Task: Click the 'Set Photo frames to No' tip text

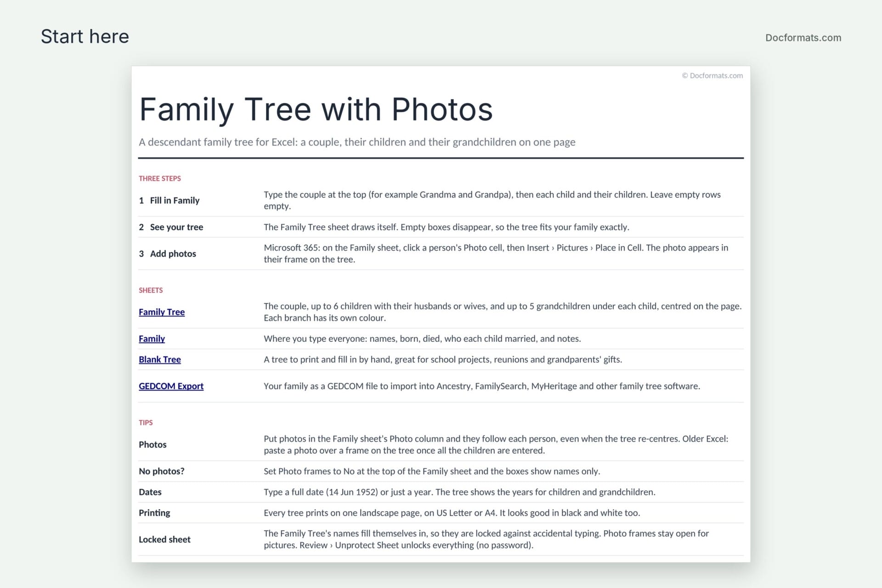Action: pos(432,471)
